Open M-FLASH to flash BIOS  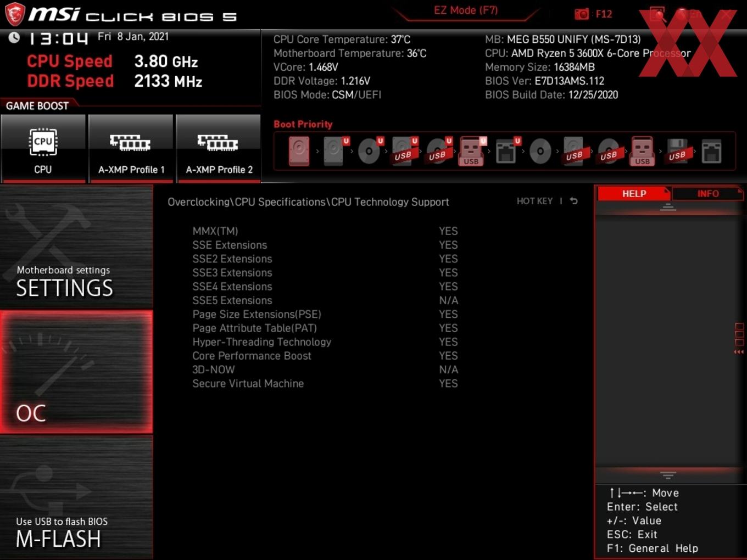coord(76,497)
